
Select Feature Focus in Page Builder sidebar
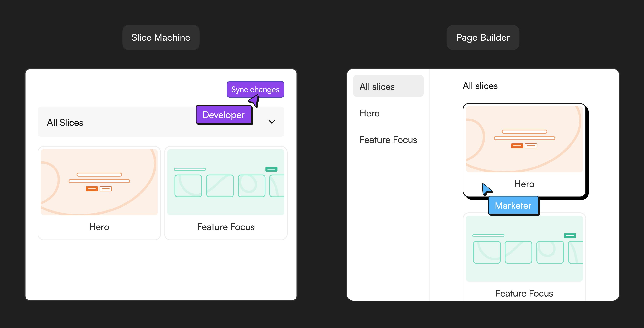(388, 140)
